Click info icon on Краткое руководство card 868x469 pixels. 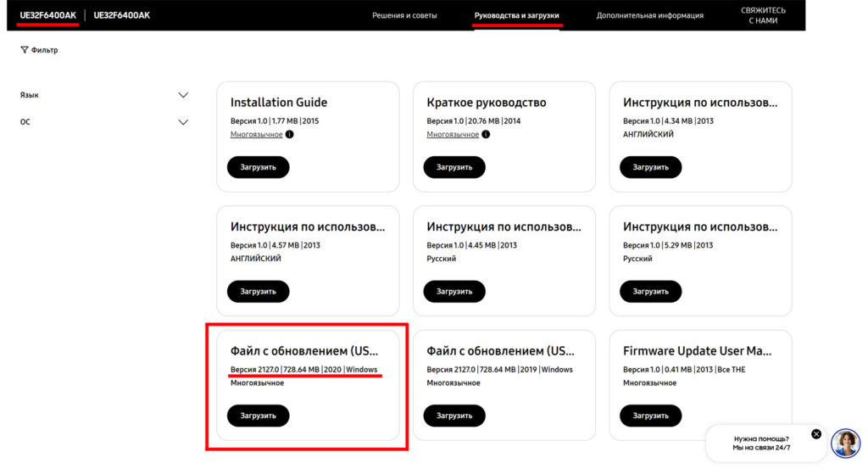486,135
